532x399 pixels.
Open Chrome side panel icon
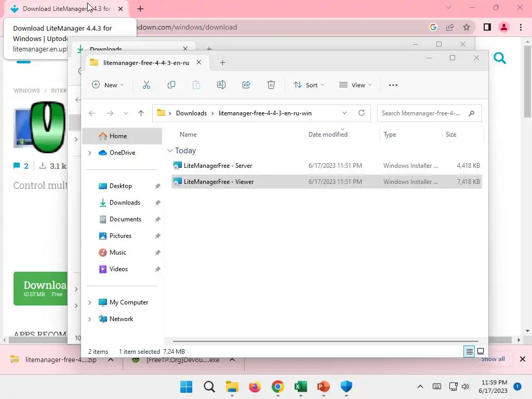point(487,27)
